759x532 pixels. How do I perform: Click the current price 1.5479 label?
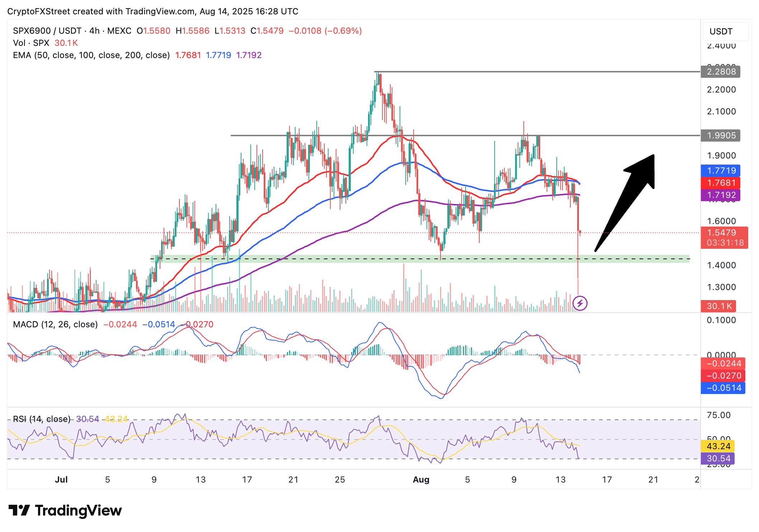(724, 233)
